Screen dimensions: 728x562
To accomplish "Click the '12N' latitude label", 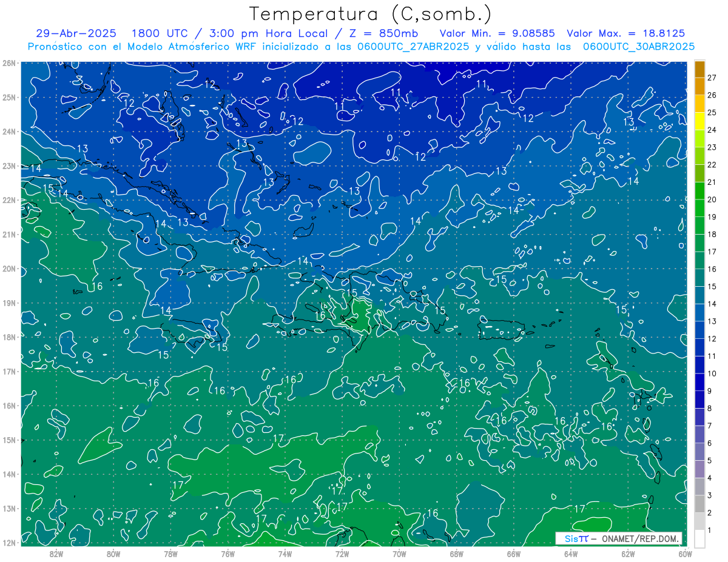I will 8,543.
